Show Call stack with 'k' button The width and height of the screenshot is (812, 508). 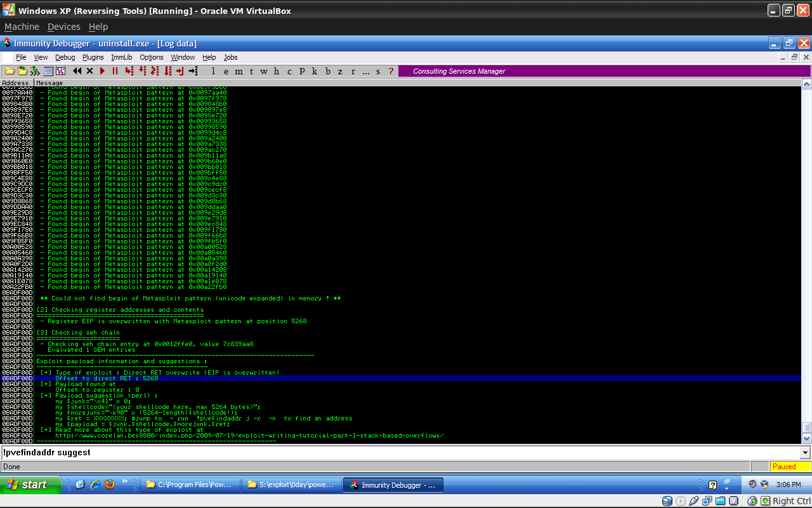click(x=315, y=71)
